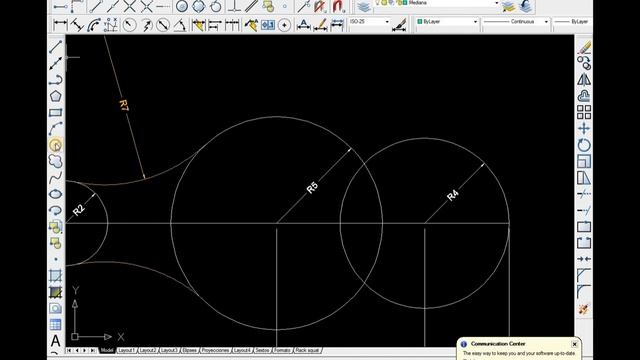Select the Line draw tool
The image size is (640, 360).
point(56,47)
